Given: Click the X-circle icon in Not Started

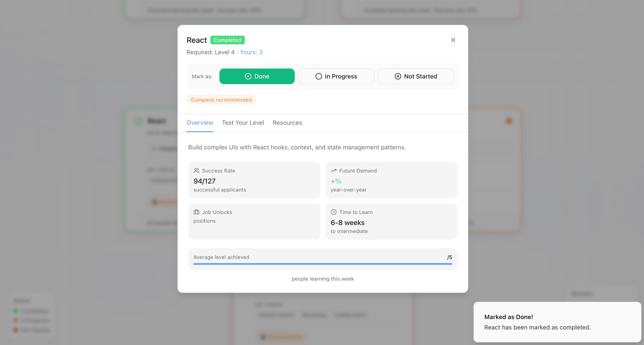Looking at the screenshot, I should 398,77.
